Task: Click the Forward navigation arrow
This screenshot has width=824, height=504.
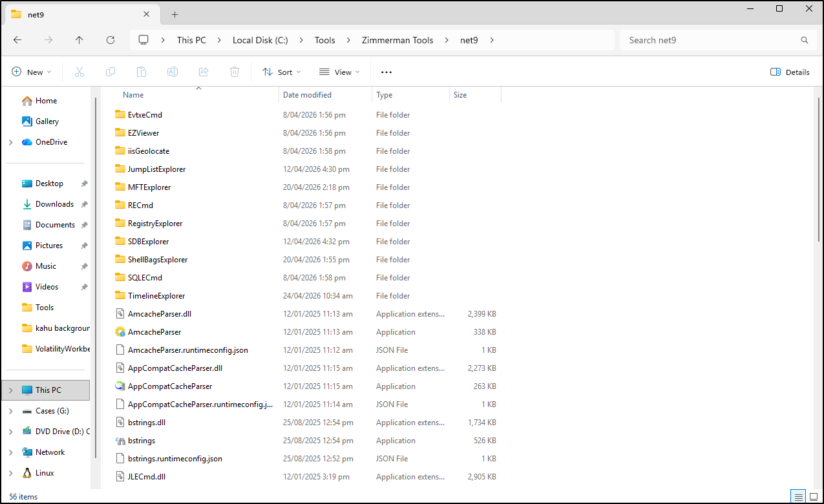Action: coord(48,40)
